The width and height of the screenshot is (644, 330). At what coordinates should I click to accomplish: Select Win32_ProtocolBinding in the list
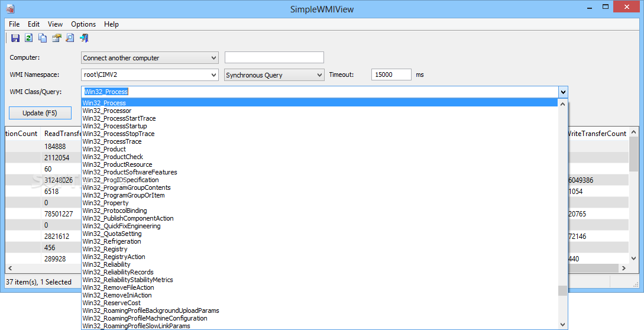pyautogui.click(x=319, y=211)
